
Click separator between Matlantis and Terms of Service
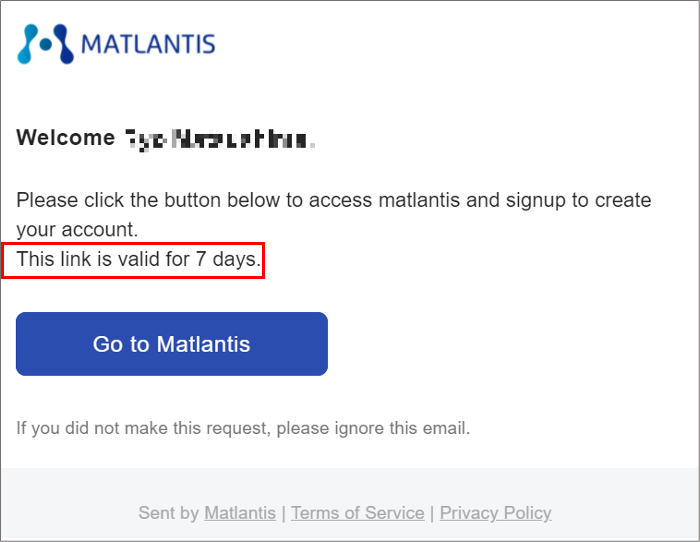284,513
